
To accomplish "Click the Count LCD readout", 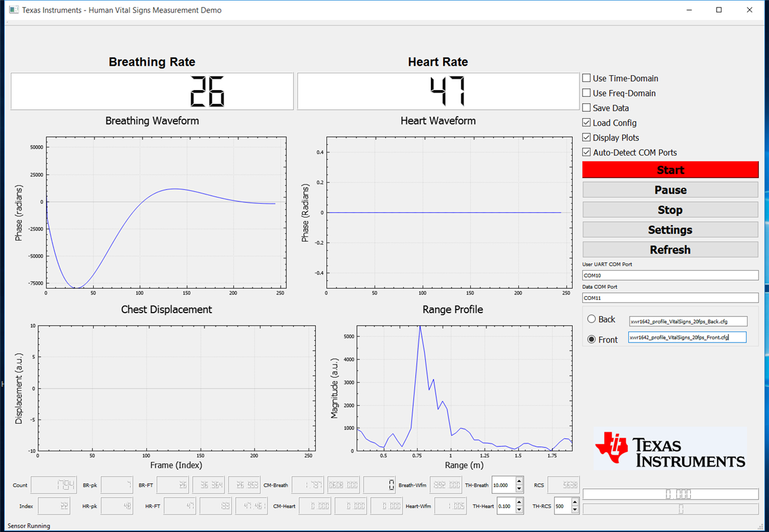I will [x=54, y=485].
